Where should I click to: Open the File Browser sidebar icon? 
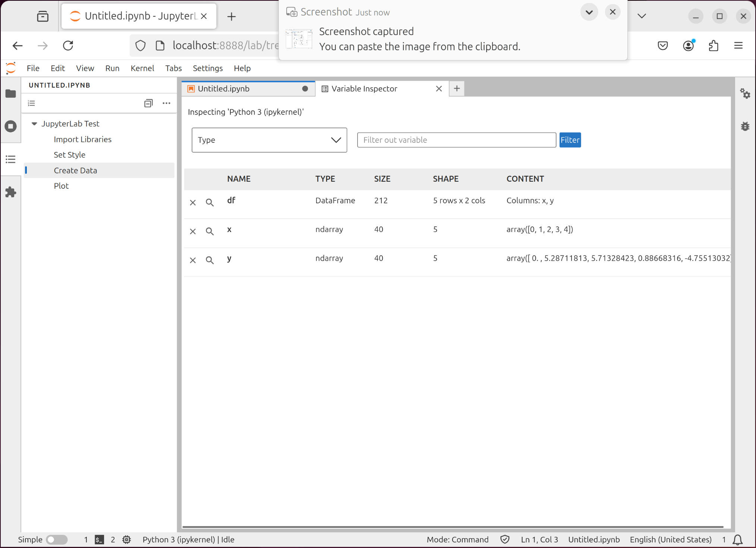click(11, 94)
